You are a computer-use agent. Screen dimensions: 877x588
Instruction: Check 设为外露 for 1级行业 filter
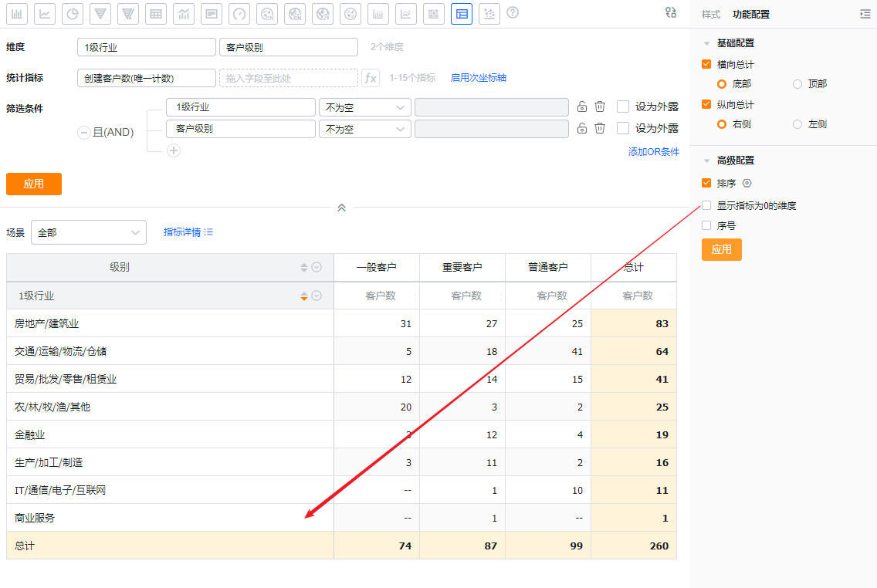pos(622,106)
